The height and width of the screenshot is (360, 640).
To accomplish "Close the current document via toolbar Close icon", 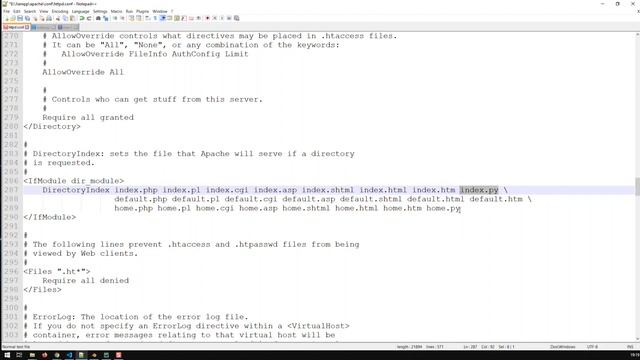I will pos(36,18).
